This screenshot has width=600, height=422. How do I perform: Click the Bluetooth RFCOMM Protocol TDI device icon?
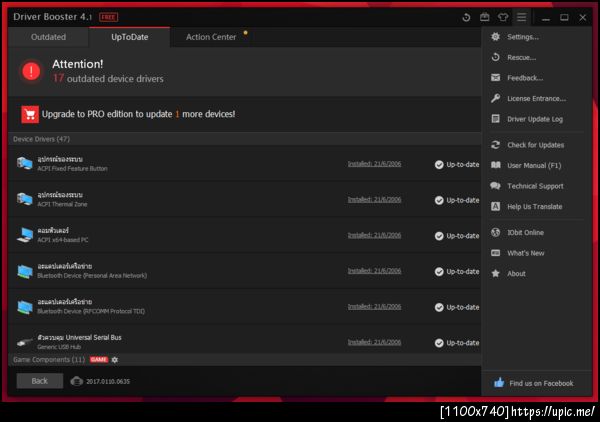click(x=25, y=307)
